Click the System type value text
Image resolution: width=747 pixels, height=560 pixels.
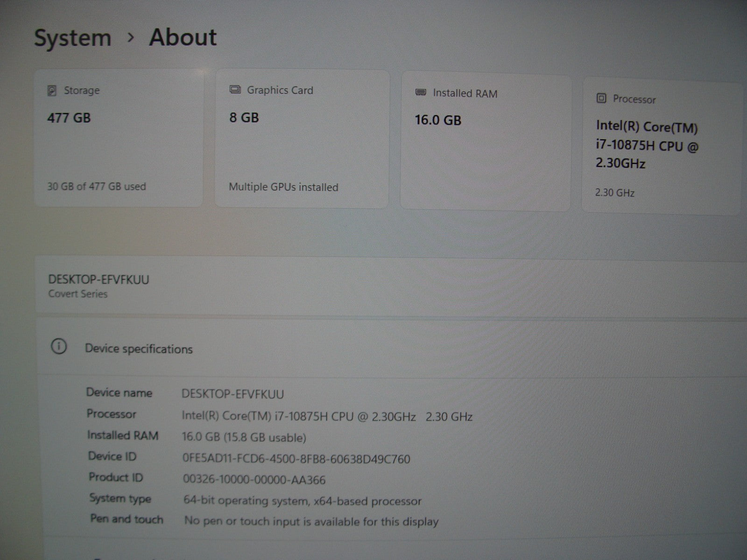click(303, 501)
